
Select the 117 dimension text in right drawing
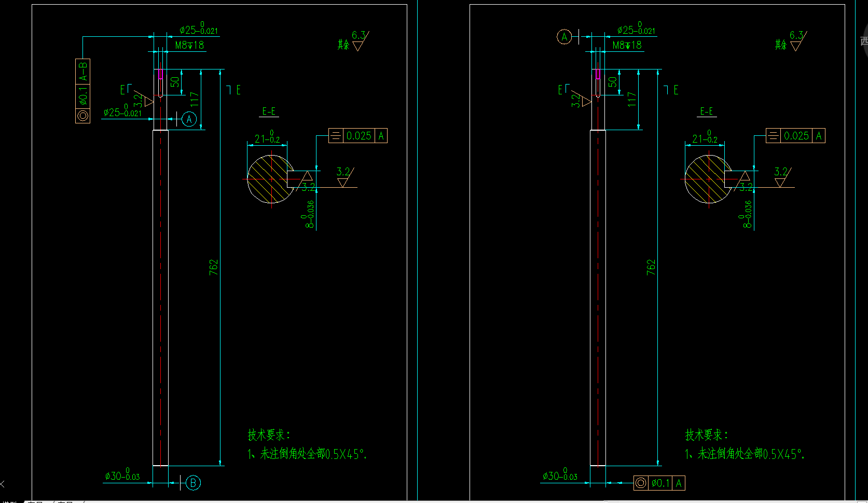[632, 99]
